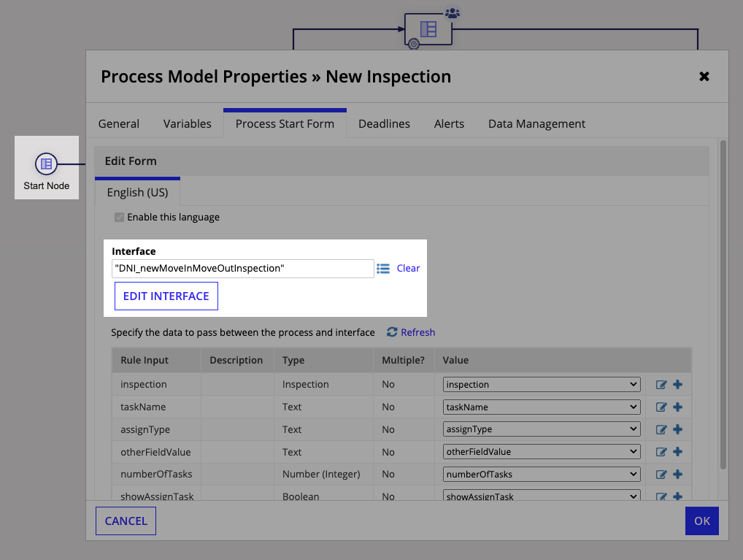743x560 pixels.
Task: Close the Process Model Properties dialog
Action: pyautogui.click(x=704, y=77)
